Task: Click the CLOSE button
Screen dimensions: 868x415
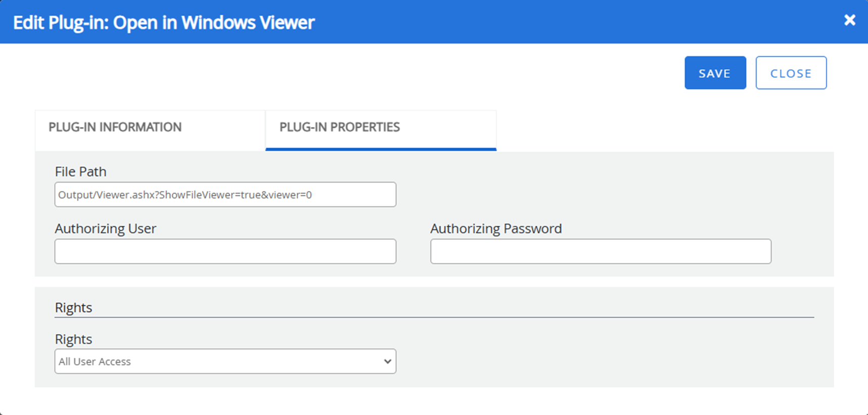Action: [791, 73]
